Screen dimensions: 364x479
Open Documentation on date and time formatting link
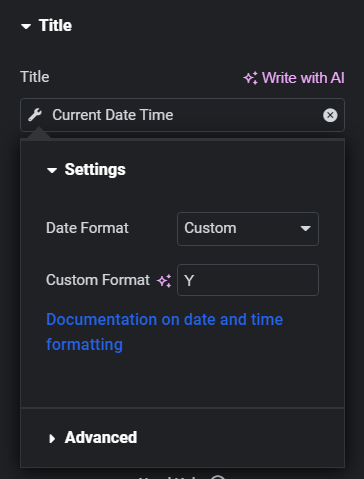point(164,332)
